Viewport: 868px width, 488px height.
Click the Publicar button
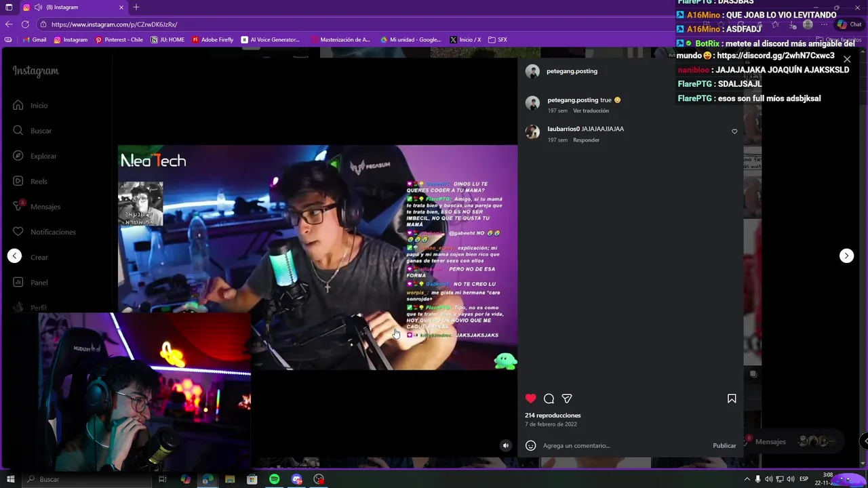(724, 445)
